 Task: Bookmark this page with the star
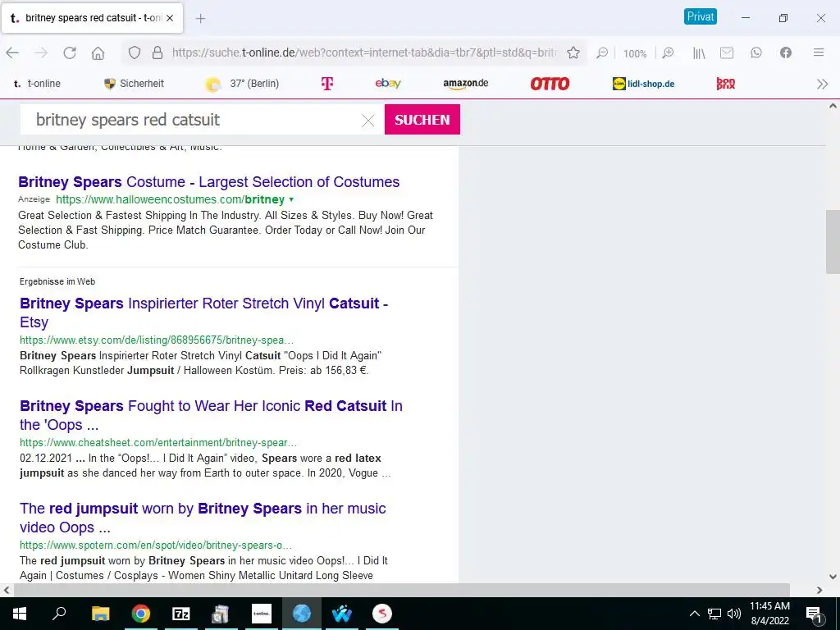pos(573,52)
